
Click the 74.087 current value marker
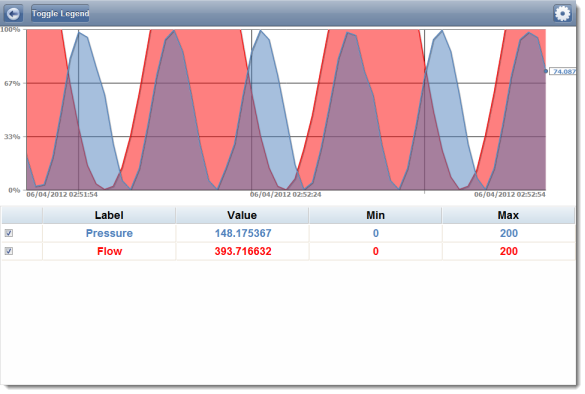pyautogui.click(x=563, y=71)
